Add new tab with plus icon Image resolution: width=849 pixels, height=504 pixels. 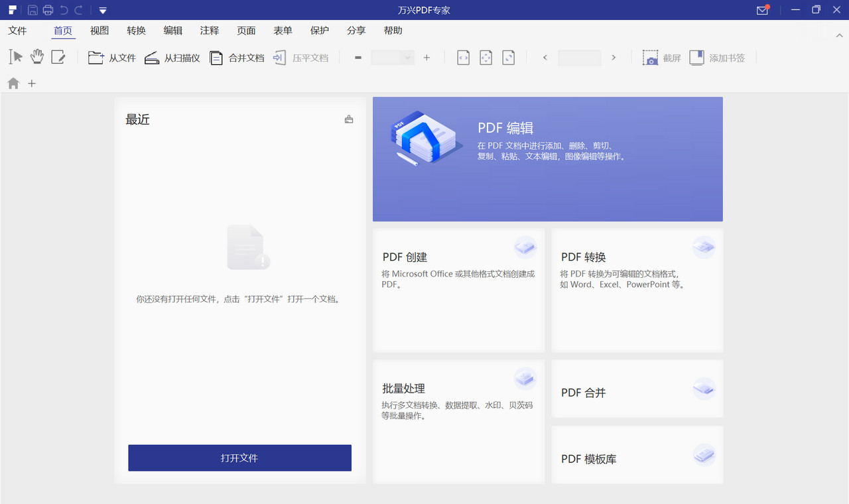[x=31, y=84]
